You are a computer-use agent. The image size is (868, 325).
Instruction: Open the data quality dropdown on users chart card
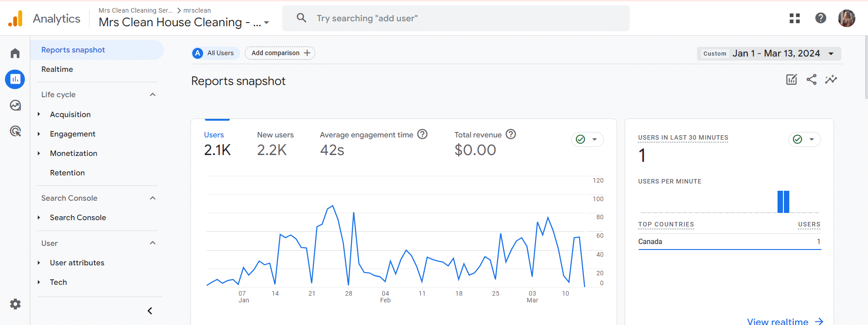point(587,139)
